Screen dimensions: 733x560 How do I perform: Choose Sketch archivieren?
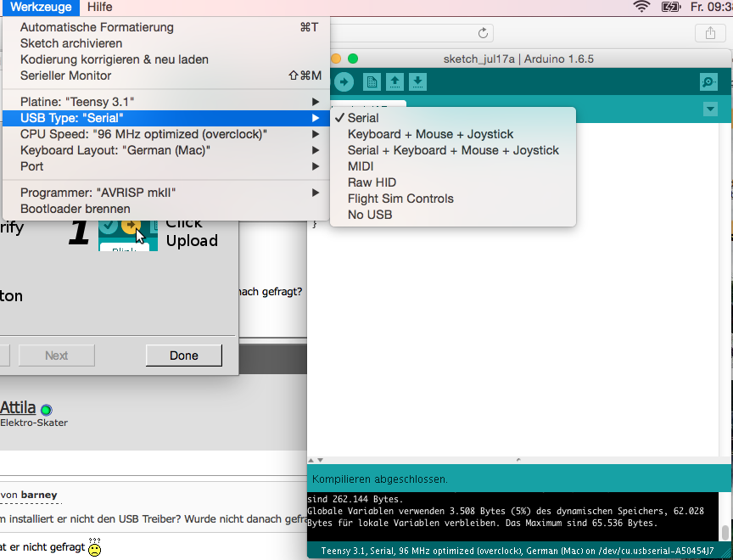tap(166, 43)
